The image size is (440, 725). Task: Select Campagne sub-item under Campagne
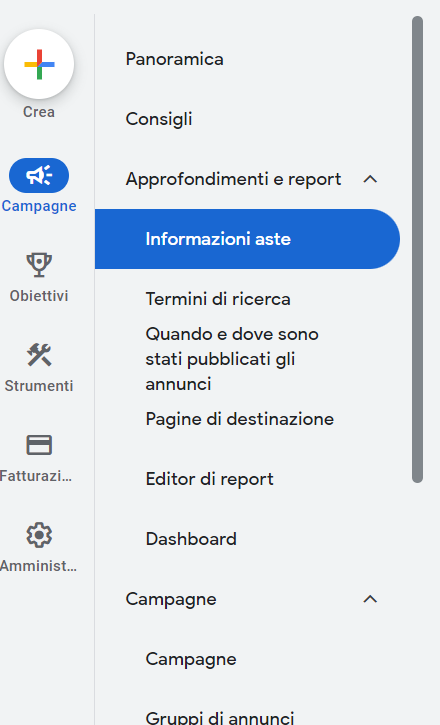(191, 659)
